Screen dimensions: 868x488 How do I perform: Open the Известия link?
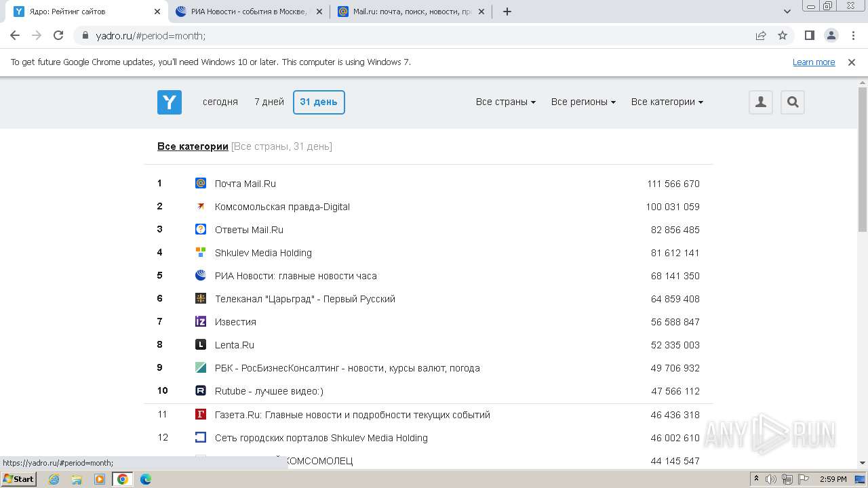235,322
